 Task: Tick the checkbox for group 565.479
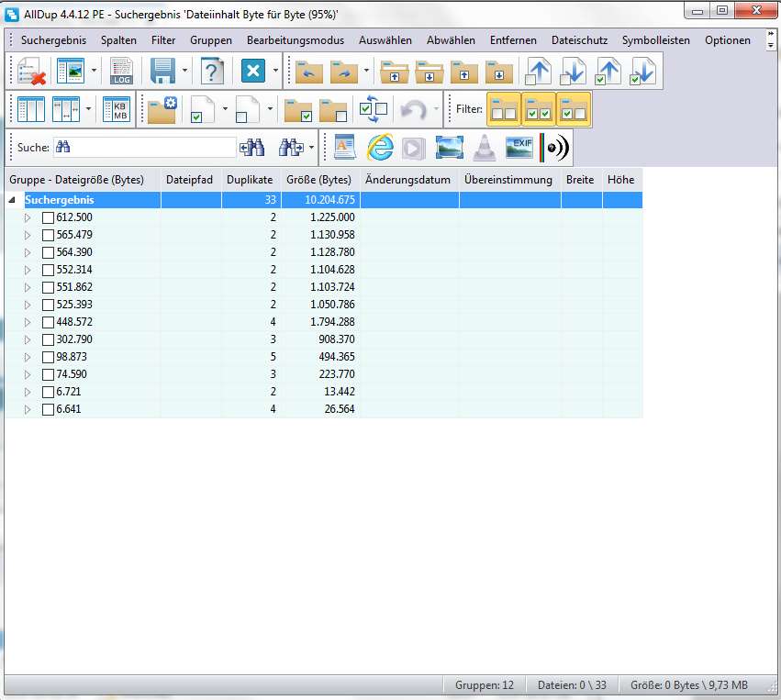48,236
